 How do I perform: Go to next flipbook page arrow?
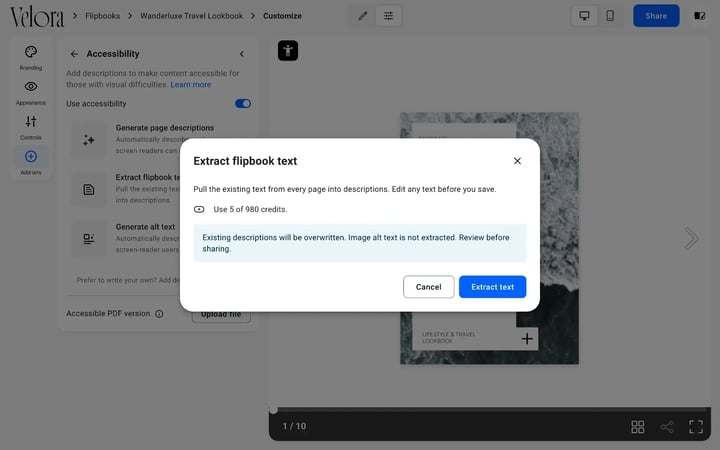click(x=691, y=238)
